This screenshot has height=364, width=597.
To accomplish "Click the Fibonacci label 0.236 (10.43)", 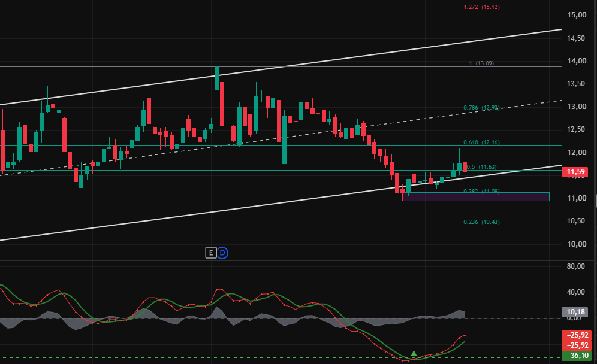I will pyautogui.click(x=481, y=222).
